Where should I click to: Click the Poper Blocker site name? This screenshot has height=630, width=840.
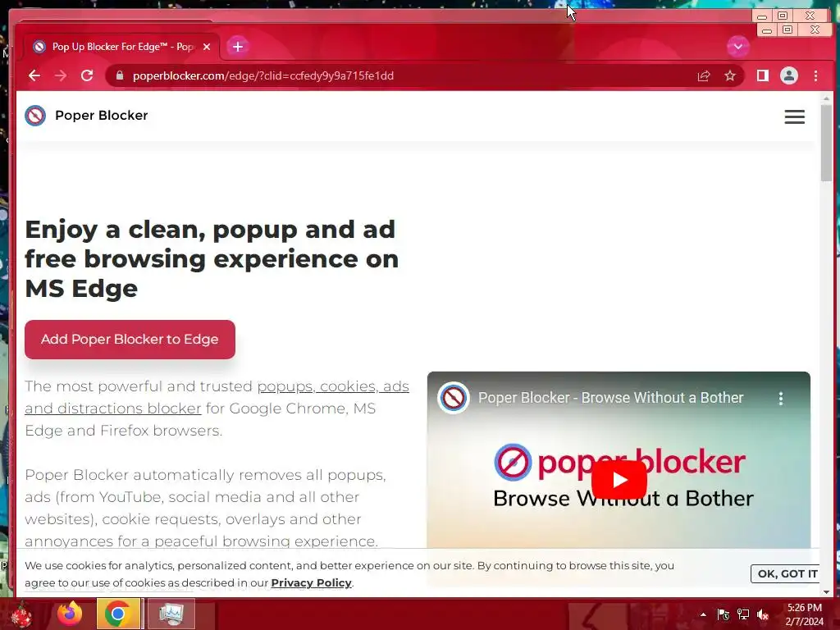click(101, 115)
